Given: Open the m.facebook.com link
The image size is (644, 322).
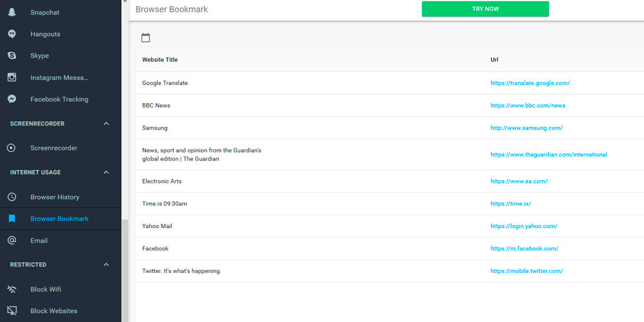Looking at the screenshot, I should 524,249.
